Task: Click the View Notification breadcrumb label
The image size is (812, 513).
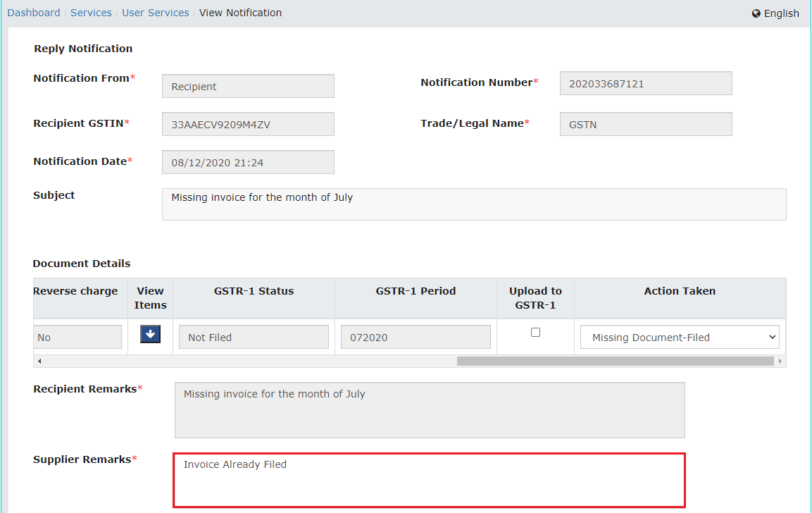Action: coord(240,12)
